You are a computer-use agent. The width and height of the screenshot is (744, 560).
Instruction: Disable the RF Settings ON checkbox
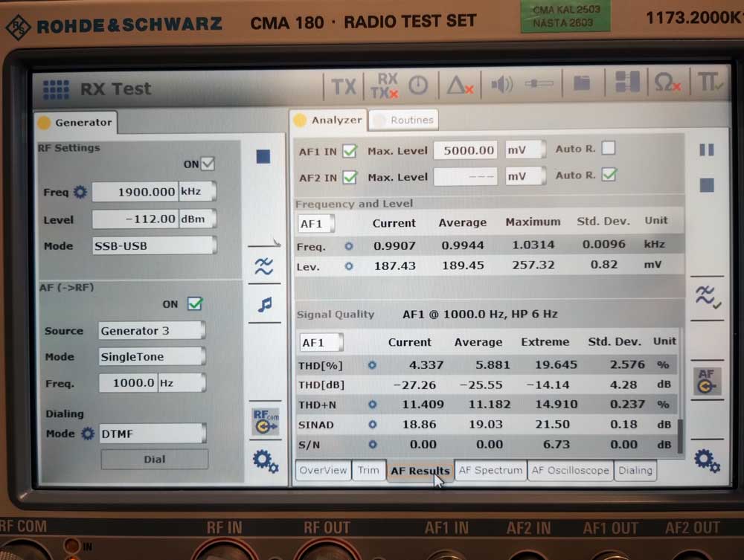(x=208, y=164)
